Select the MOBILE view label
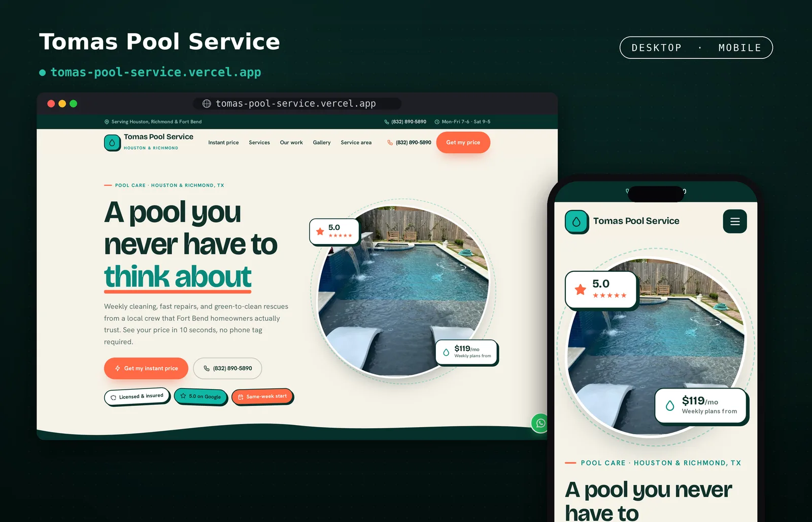 (740, 48)
